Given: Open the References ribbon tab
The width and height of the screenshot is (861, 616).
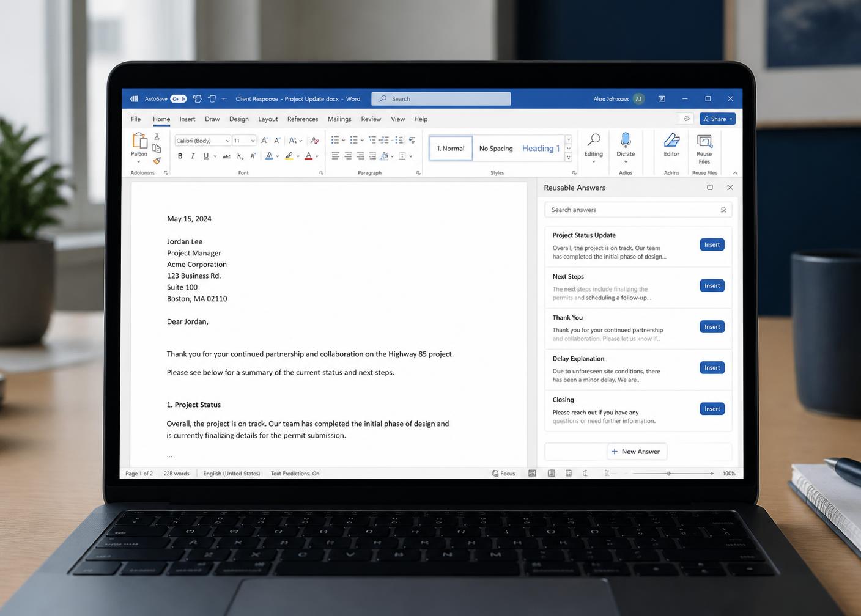Looking at the screenshot, I should pyautogui.click(x=303, y=119).
